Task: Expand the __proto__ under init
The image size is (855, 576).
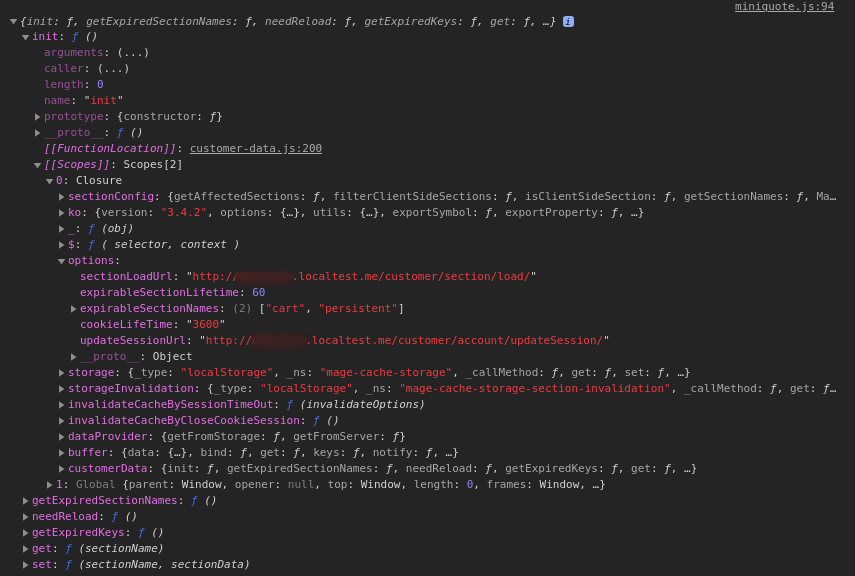Action: (x=38, y=132)
